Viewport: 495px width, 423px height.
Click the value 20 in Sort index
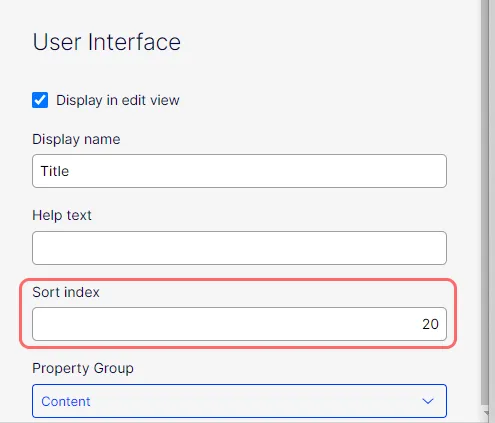click(x=430, y=324)
